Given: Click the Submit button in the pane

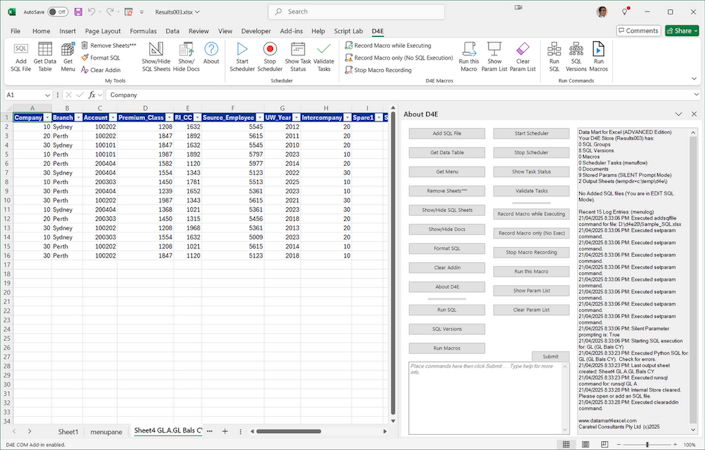Looking at the screenshot, I should pos(550,356).
